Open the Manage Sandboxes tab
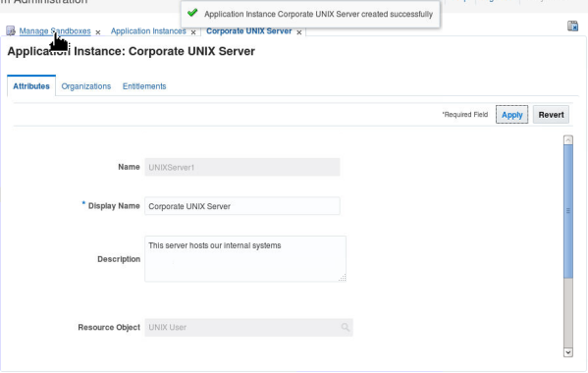588x373 pixels. point(55,31)
